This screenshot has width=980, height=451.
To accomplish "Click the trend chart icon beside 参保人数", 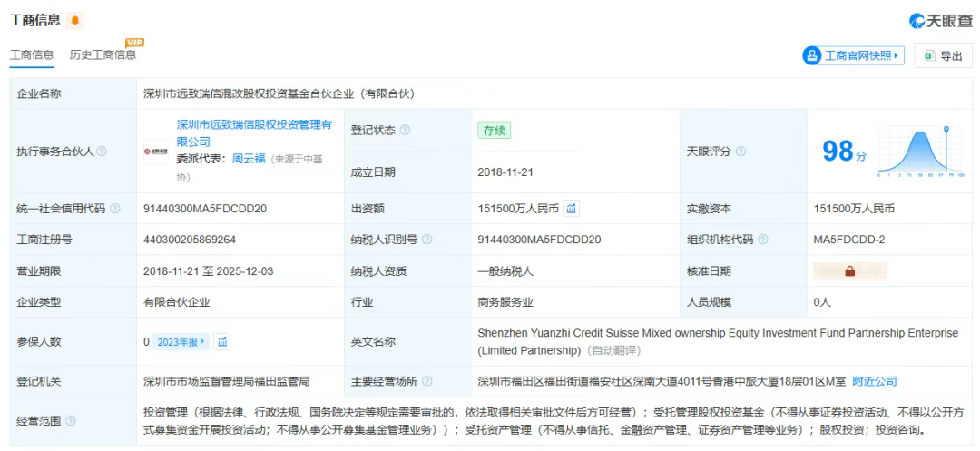I will [222, 341].
